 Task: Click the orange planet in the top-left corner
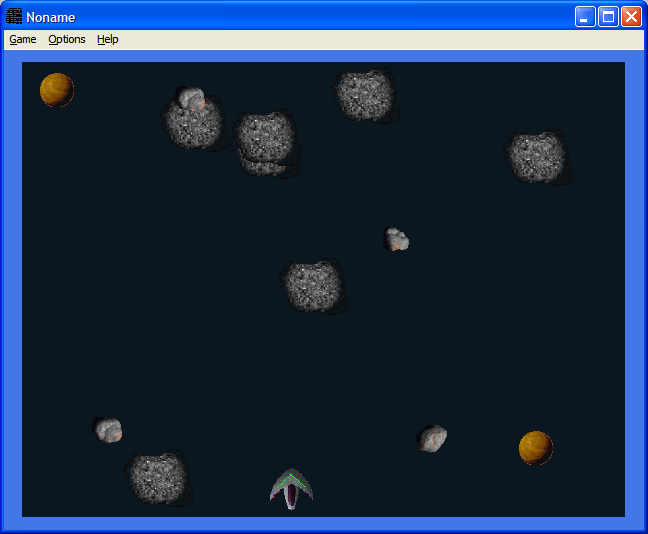[57, 90]
